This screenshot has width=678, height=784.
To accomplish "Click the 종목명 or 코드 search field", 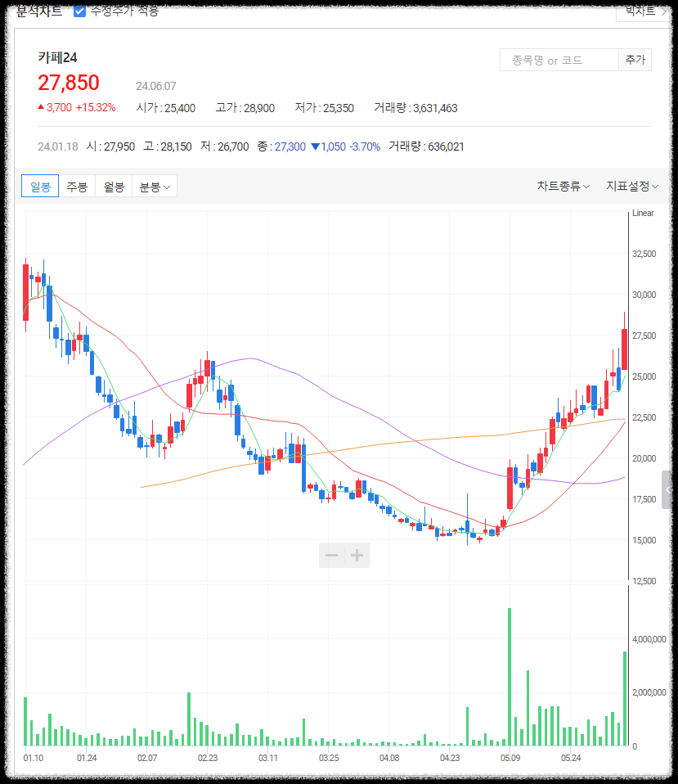I will pyautogui.click(x=559, y=60).
